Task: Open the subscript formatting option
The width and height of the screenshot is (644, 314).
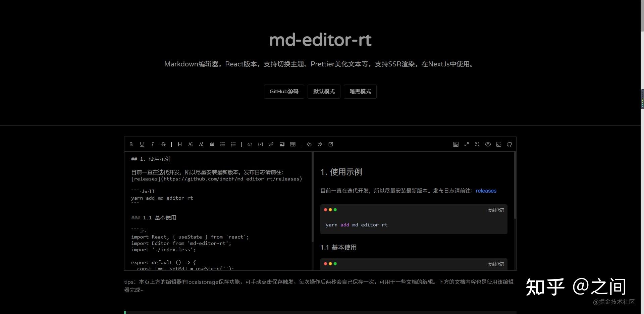Action: pos(191,144)
